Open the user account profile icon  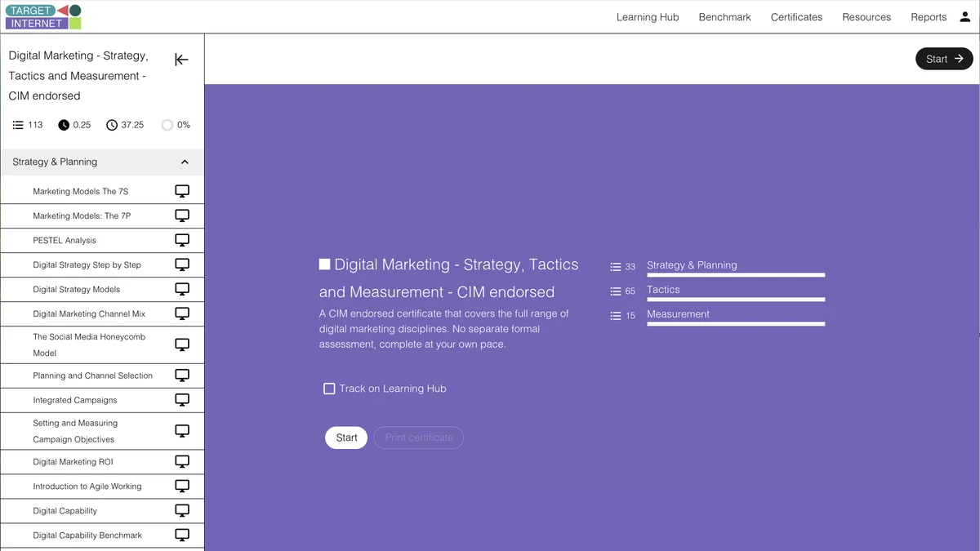click(964, 16)
